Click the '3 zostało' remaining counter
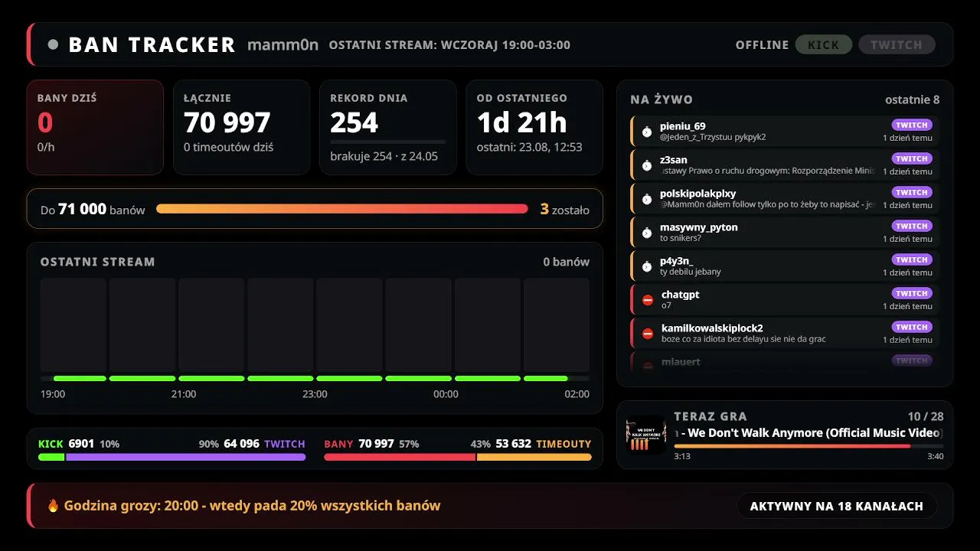Screen dimensions: 980x551 tap(565, 209)
